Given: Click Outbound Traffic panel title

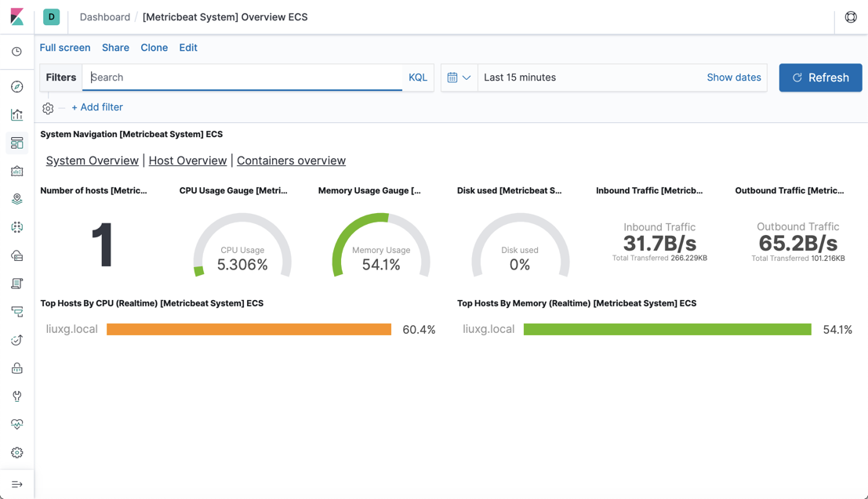Looking at the screenshot, I should pyautogui.click(x=790, y=190).
